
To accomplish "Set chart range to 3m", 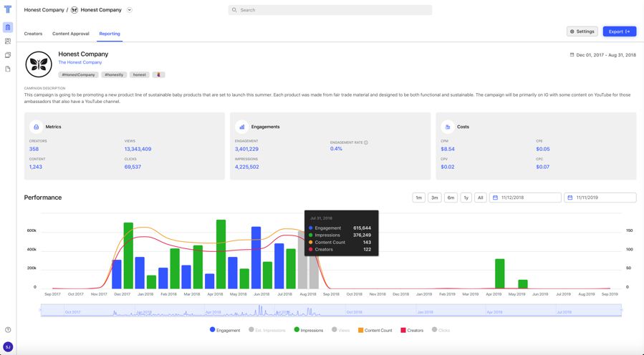I will (x=435, y=198).
